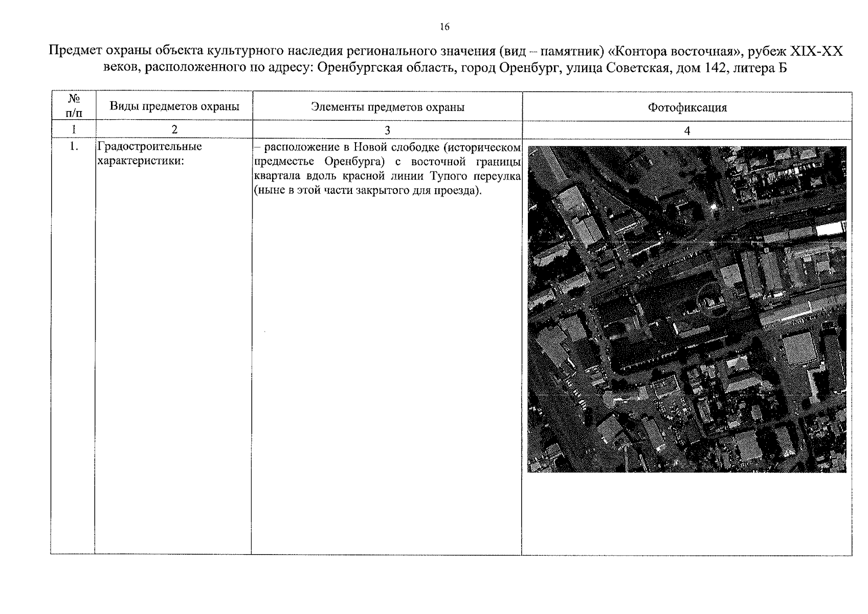Click the '№ п/п' column header
This screenshot has height=614, width=868.
(x=74, y=106)
